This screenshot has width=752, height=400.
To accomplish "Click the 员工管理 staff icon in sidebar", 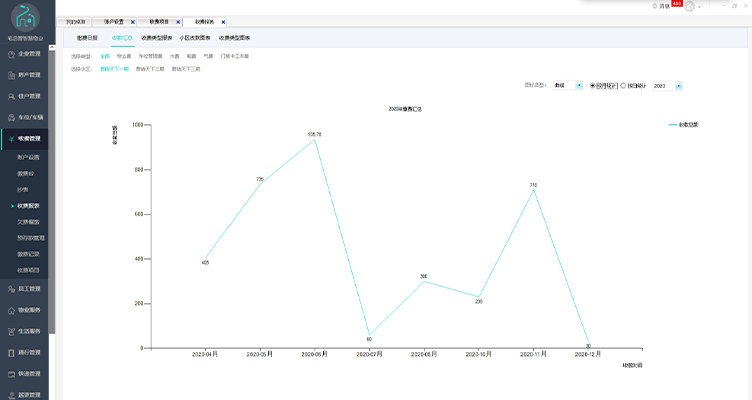I will coord(10,289).
